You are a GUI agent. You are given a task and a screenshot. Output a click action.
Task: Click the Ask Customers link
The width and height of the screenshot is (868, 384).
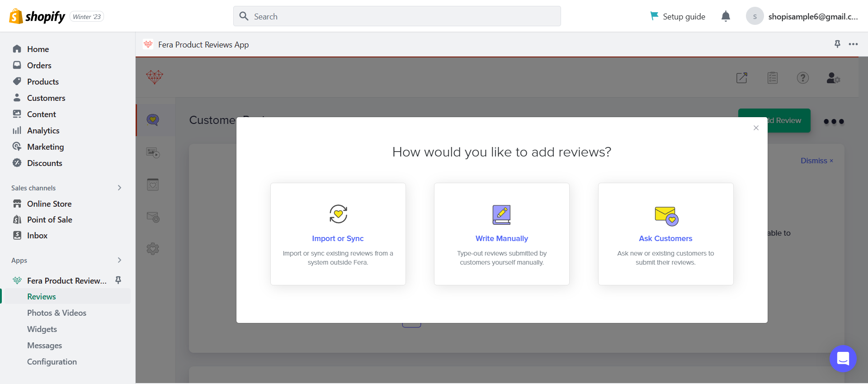(665, 238)
